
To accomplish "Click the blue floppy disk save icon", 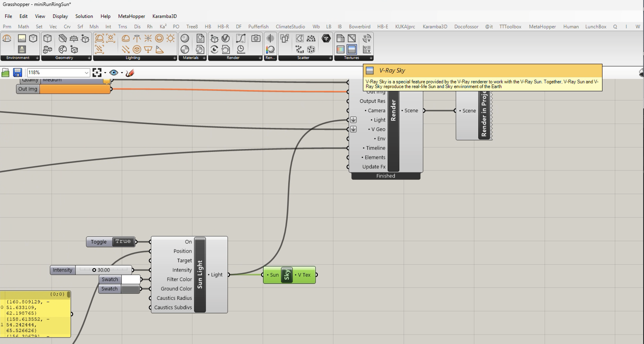I will point(18,73).
